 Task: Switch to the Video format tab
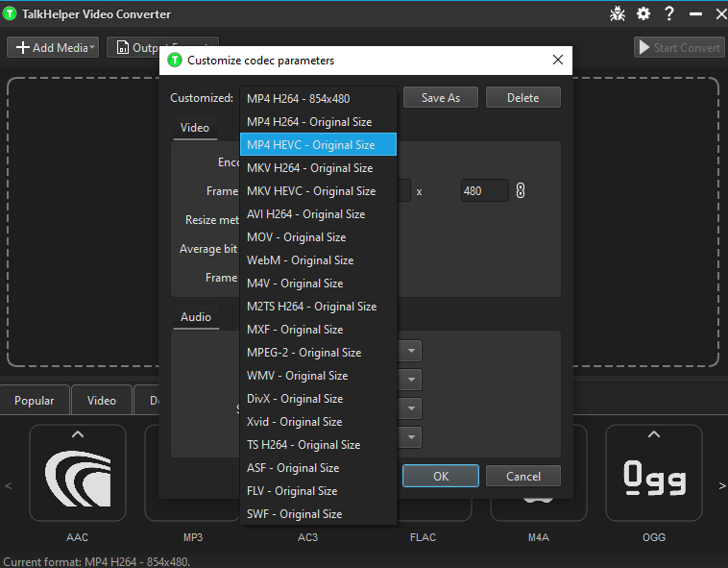pos(102,401)
